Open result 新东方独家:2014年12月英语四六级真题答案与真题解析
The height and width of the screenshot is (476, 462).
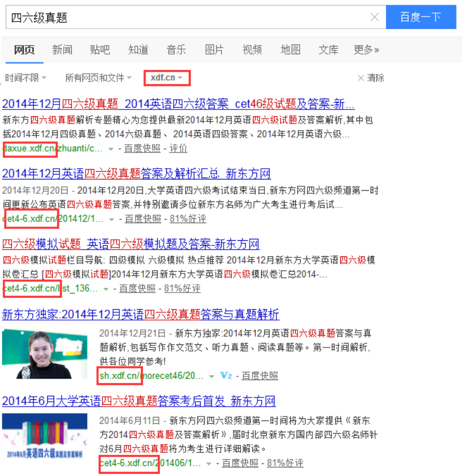click(x=141, y=314)
